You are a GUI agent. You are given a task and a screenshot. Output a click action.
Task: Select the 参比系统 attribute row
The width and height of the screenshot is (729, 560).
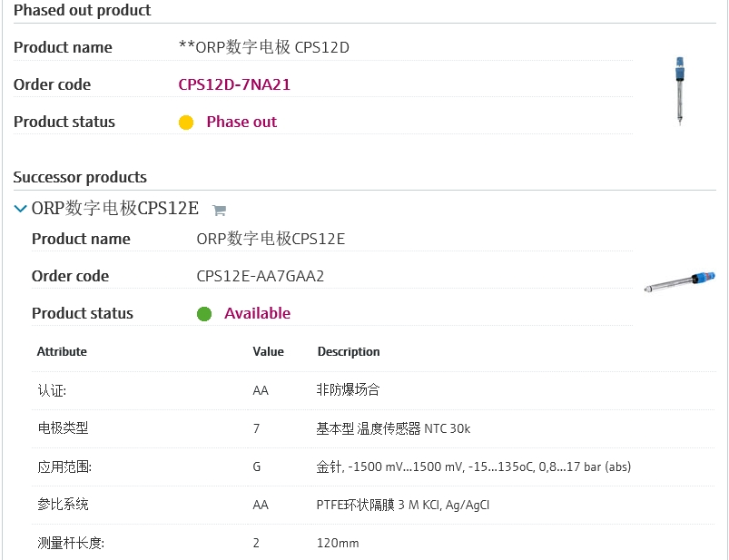pos(63,505)
